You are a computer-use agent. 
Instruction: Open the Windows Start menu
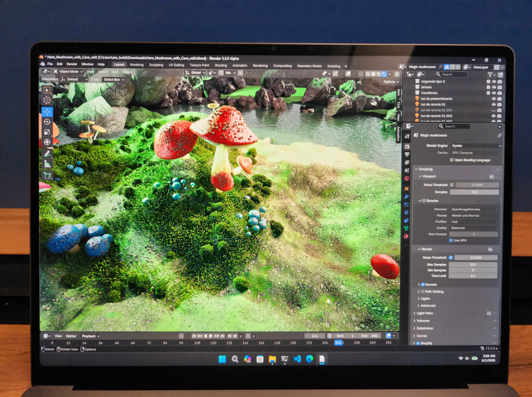point(222,359)
